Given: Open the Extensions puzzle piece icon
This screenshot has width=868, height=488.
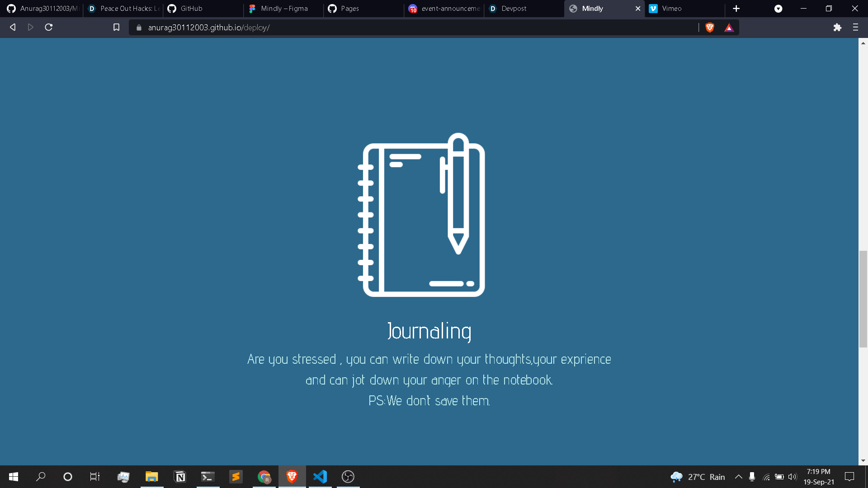Looking at the screenshot, I should coord(837,28).
